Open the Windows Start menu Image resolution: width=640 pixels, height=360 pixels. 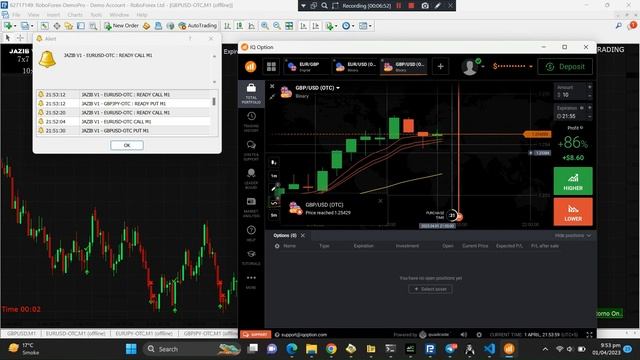131,349
